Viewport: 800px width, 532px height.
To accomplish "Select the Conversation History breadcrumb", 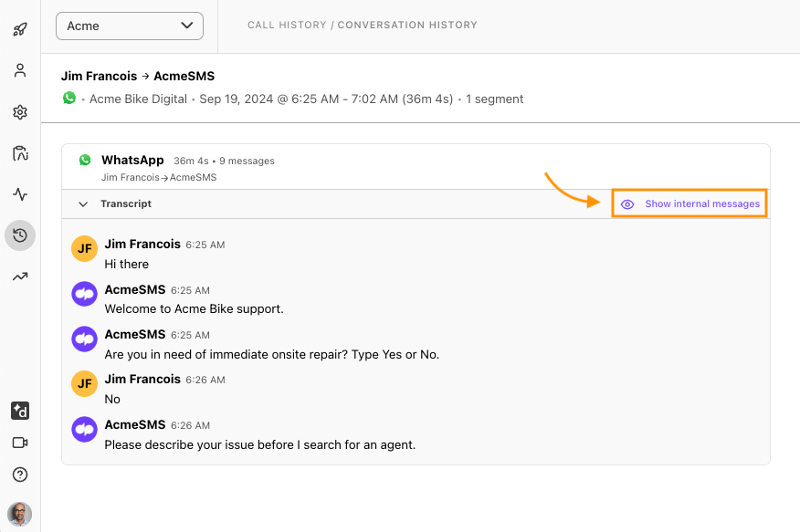I will (407, 25).
